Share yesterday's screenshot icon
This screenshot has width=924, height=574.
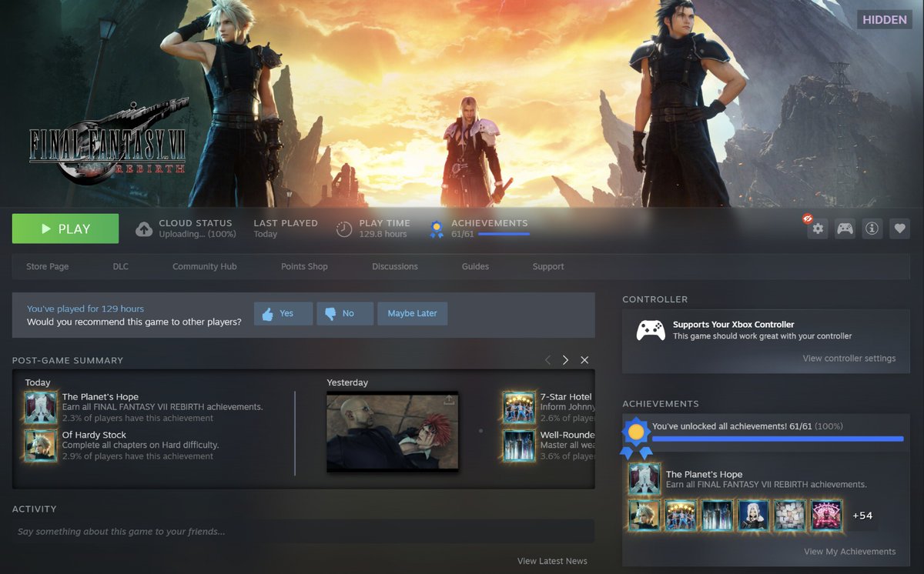(449, 400)
